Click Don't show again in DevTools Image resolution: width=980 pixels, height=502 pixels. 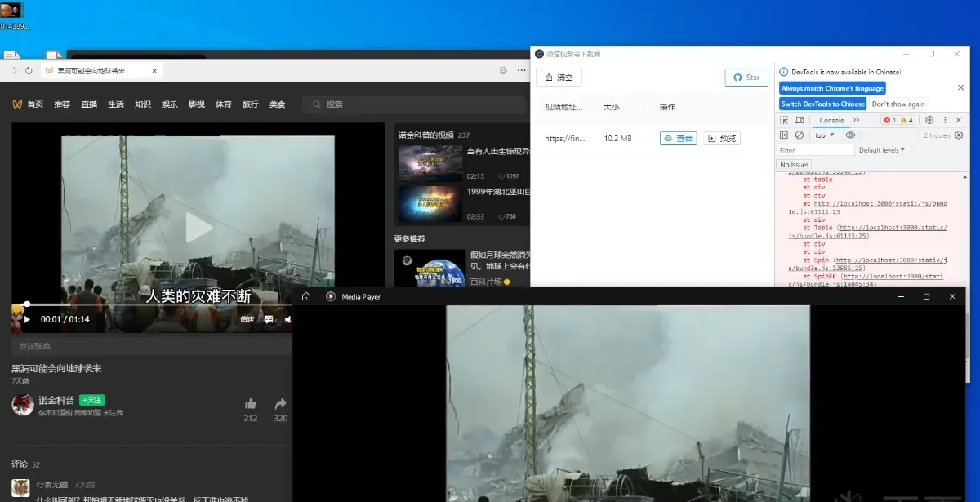pyautogui.click(x=898, y=104)
